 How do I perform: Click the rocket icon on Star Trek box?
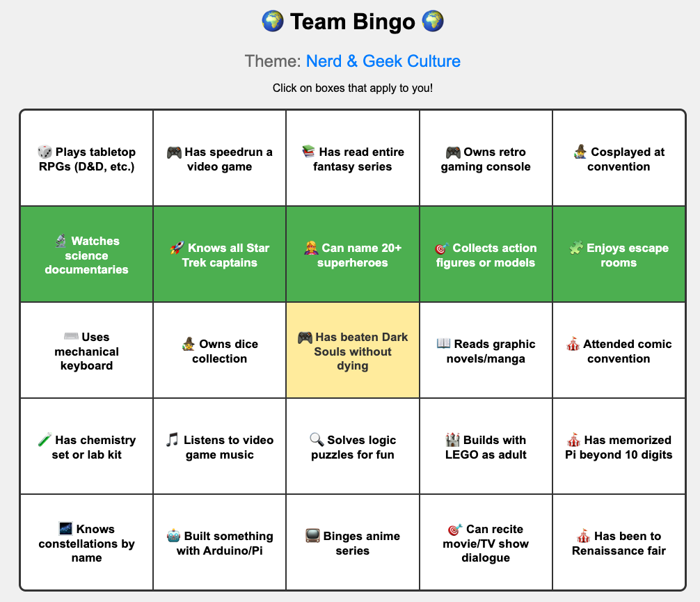[177, 248]
